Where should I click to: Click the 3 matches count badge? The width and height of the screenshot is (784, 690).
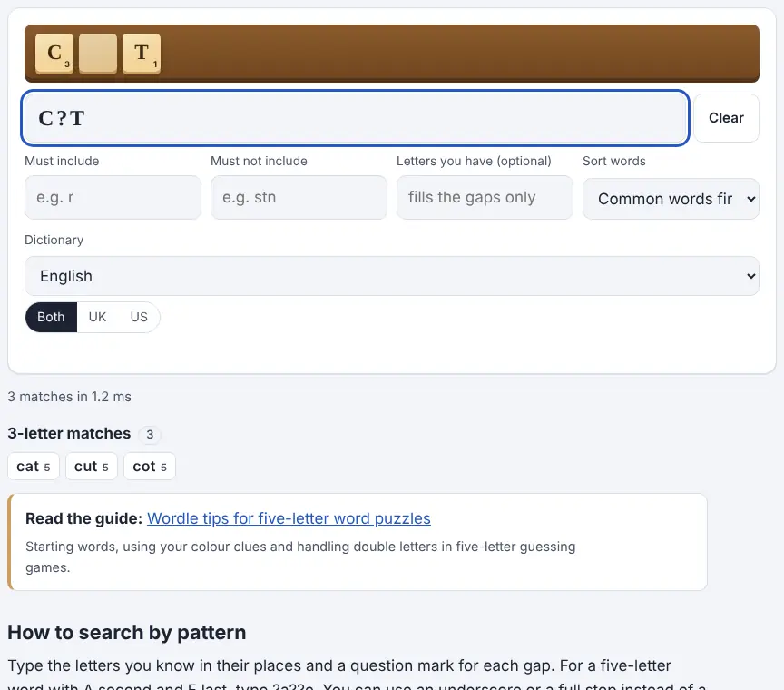coord(150,434)
